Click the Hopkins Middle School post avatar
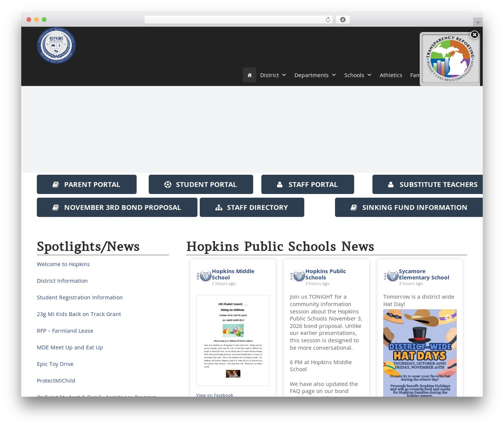The height and width of the screenshot is (427, 504). coord(204,276)
